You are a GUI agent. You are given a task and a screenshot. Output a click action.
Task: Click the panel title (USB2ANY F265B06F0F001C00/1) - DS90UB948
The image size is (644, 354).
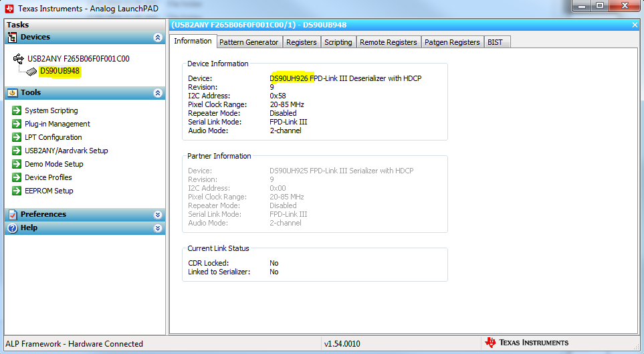pyautogui.click(x=259, y=25)
